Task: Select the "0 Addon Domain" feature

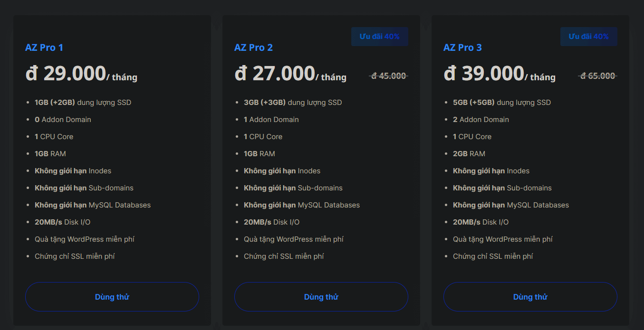Action: 63,120
